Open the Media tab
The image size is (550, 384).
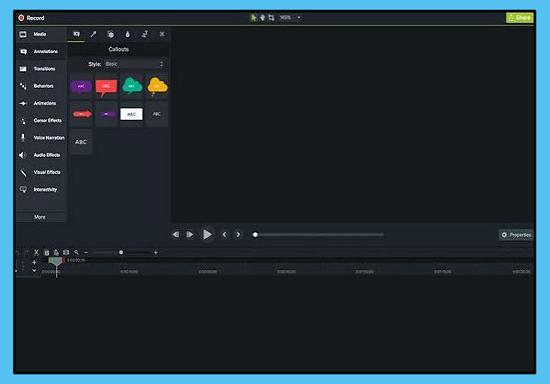(41, 34)
